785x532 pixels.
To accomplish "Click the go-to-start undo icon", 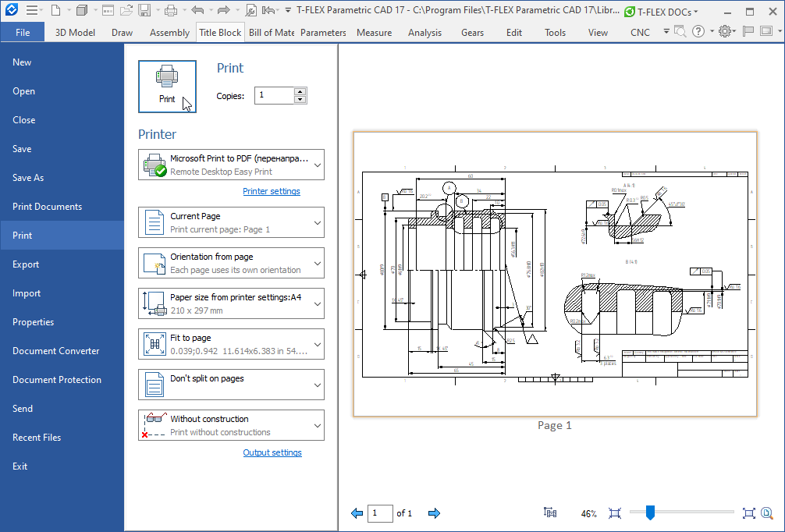I will (x=269, y=10).
